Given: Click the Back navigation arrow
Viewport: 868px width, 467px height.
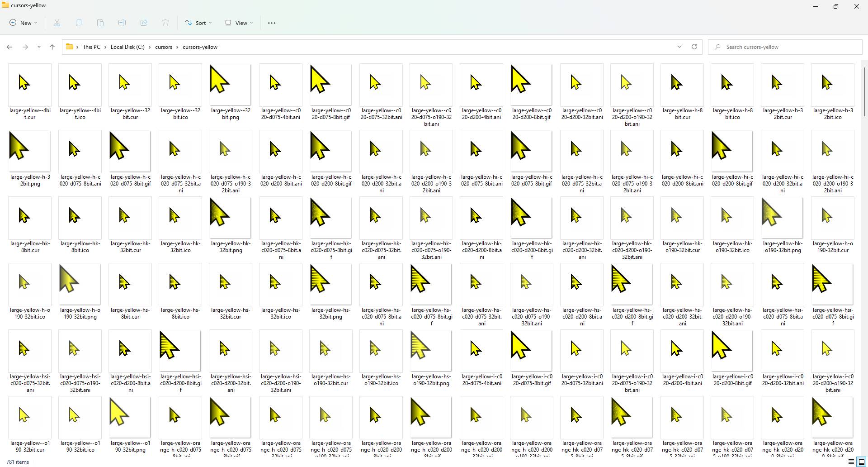Looking at the screenshot, I should tap(9, 47).
